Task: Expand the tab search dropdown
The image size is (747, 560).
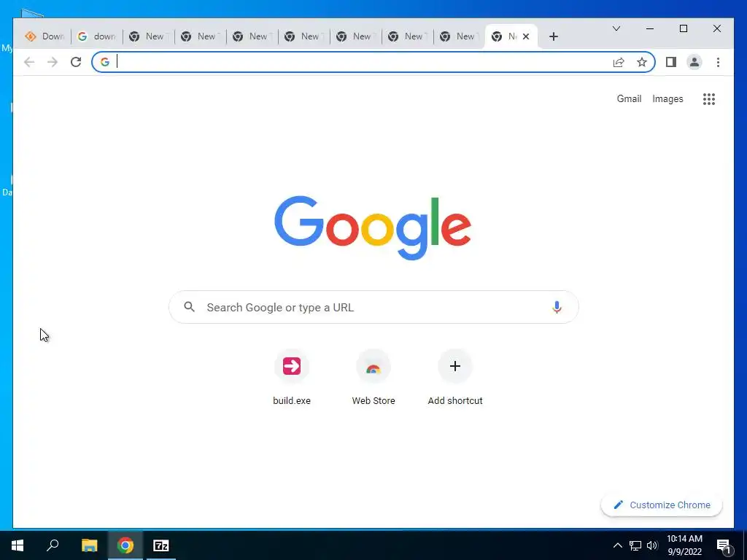Action: [x=616, y=28]
